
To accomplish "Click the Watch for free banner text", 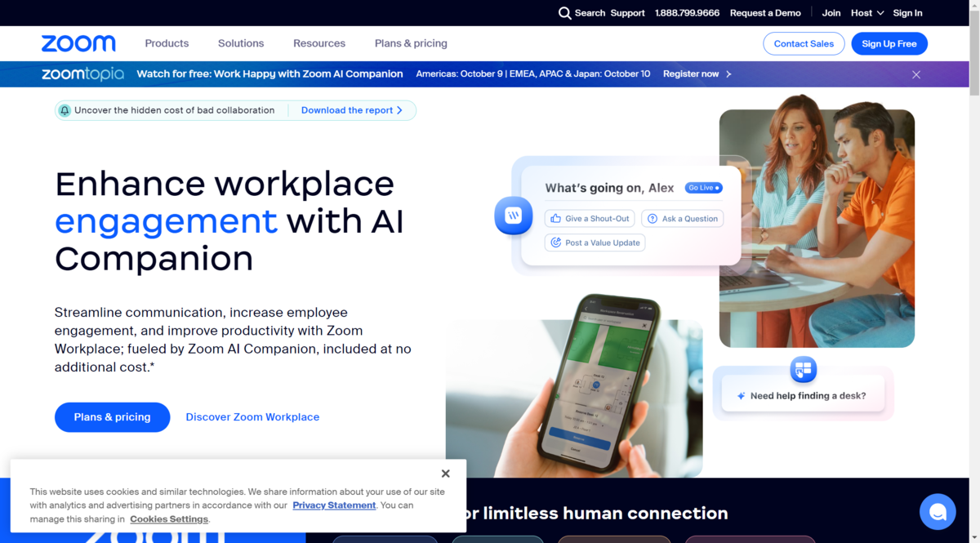I will (270, 73).
